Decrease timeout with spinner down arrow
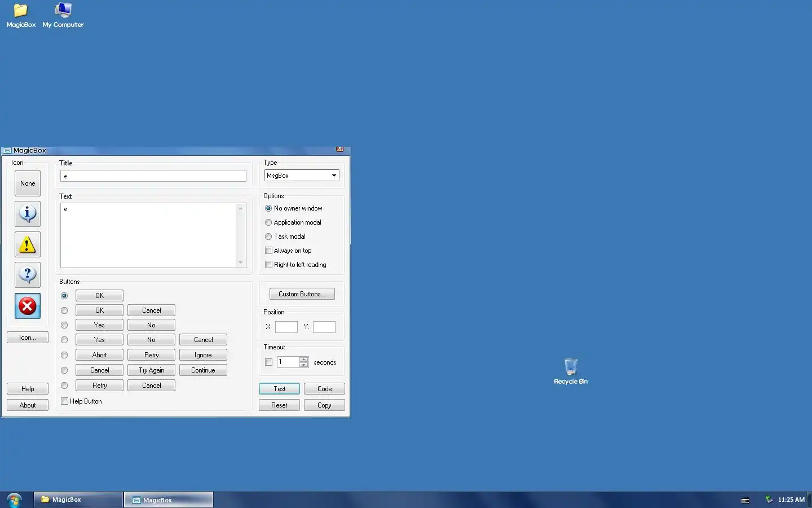 (x=304, y=365)
